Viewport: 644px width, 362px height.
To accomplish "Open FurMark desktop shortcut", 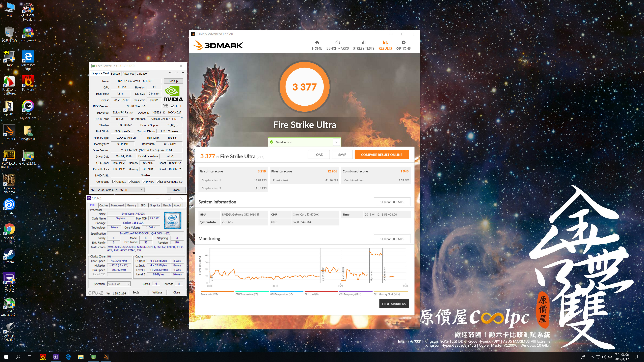I will (28, 83).
